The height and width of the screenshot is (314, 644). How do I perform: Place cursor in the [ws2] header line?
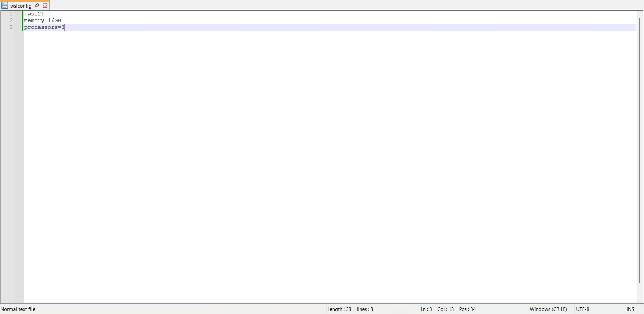tap(34, 14)
